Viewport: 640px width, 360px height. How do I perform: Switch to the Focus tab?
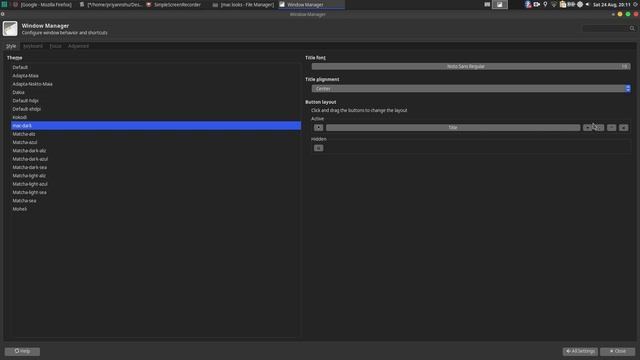pyautogui.click(x=56, y=46)
